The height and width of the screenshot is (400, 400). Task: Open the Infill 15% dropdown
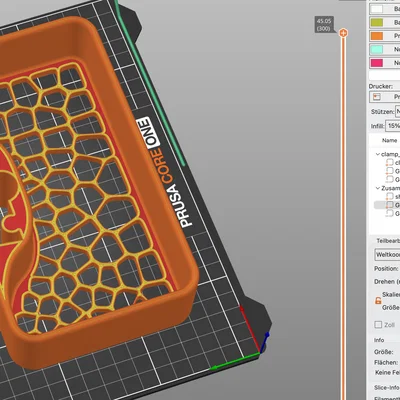[x=393, y=126]
